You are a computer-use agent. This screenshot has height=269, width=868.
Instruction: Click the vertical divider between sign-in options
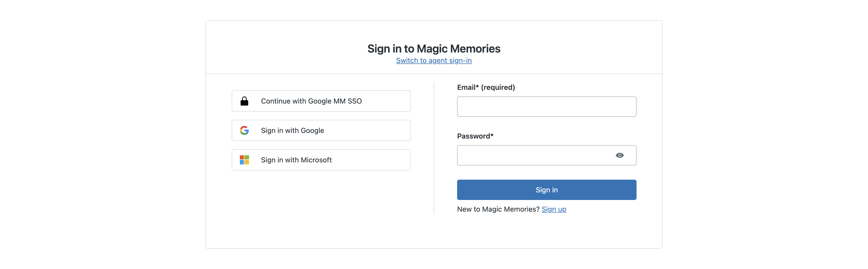[x=434, y=148]
